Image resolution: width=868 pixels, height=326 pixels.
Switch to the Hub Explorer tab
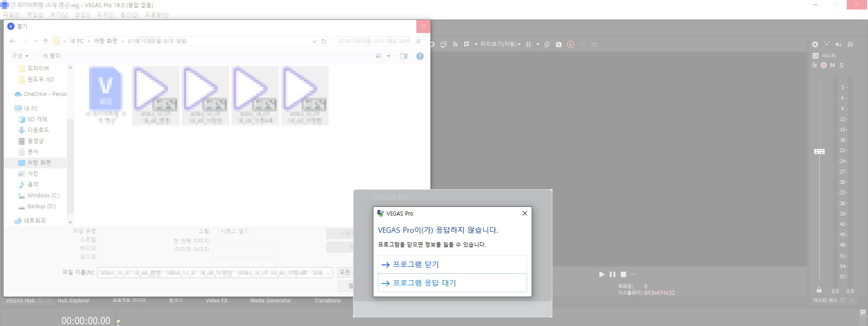74,301
